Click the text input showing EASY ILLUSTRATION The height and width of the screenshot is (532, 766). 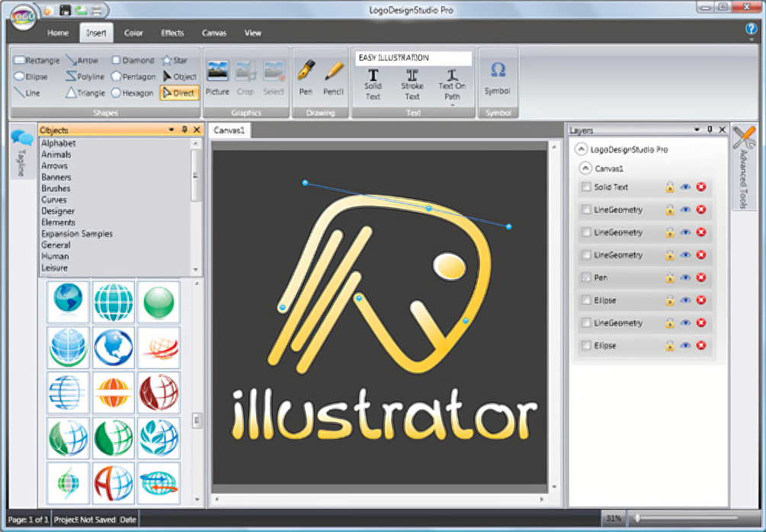413,58
